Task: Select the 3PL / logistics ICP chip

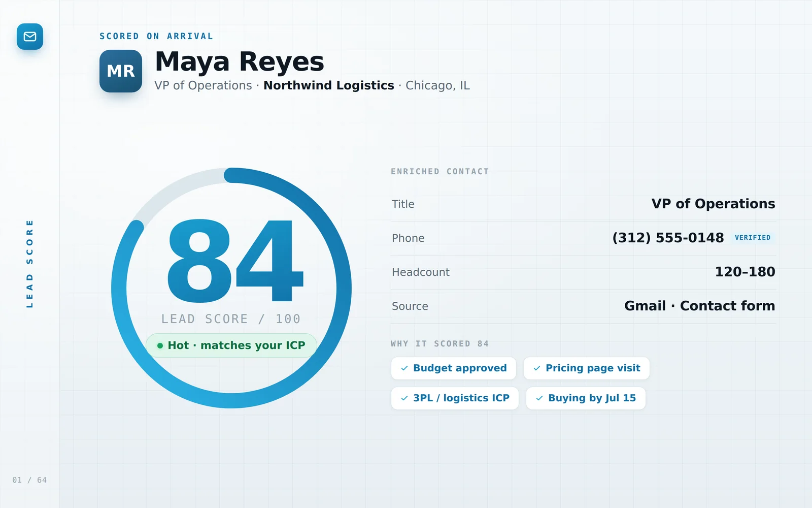Action: [x=455, y=398]
